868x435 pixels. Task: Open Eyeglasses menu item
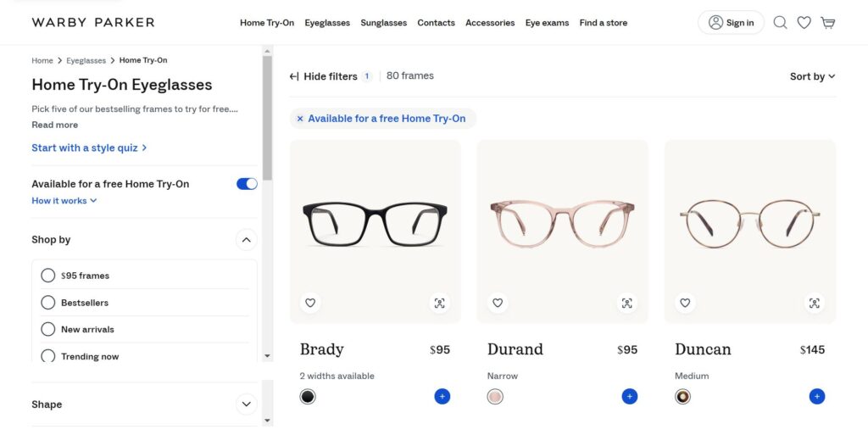pyautogui.click(x=327, y=23)
